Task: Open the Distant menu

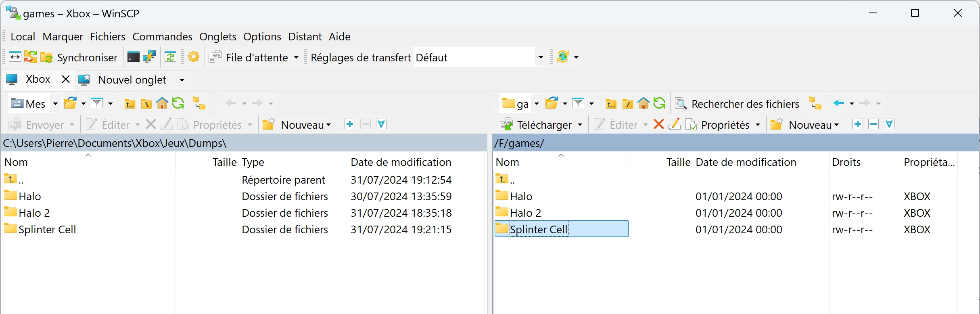Action: [x=305, y=37]
